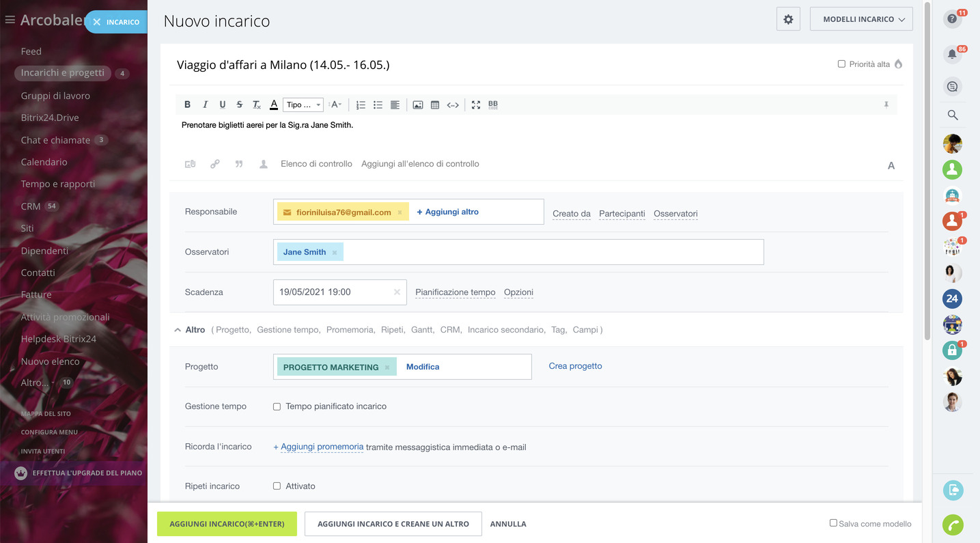Open the help icon in right panel
Image resolution: width=980 pixels, height=543 pixels.
[952, 19]
